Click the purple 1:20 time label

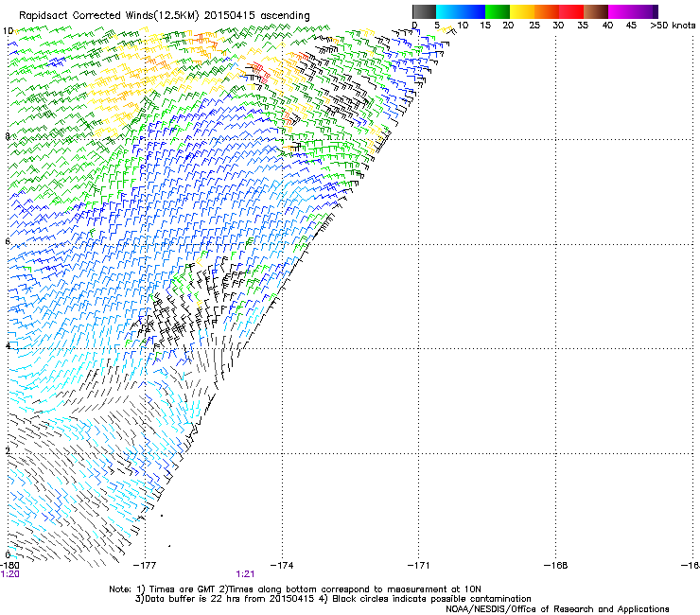pyautogui.click(x=9, y=574)
